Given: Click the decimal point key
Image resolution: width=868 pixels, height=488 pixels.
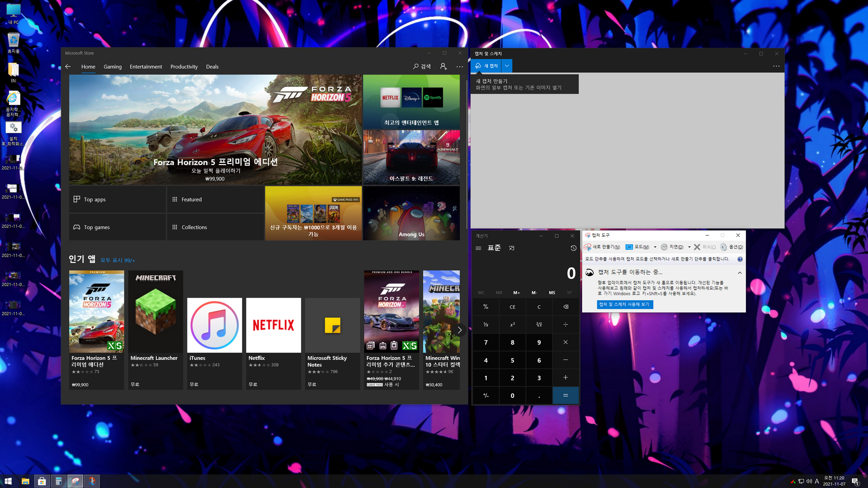Looking at the screenshot, I should (x=539, y=396).
